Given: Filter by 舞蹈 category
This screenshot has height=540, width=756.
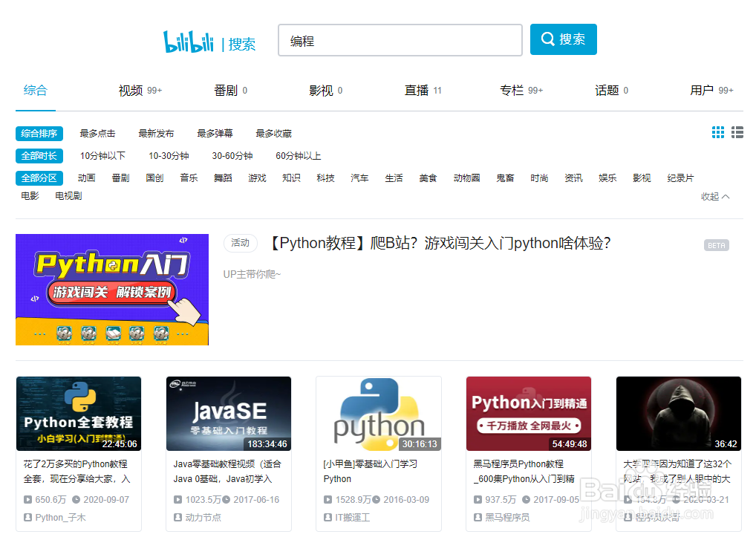Looking at the screenshot, I should 224,178.
